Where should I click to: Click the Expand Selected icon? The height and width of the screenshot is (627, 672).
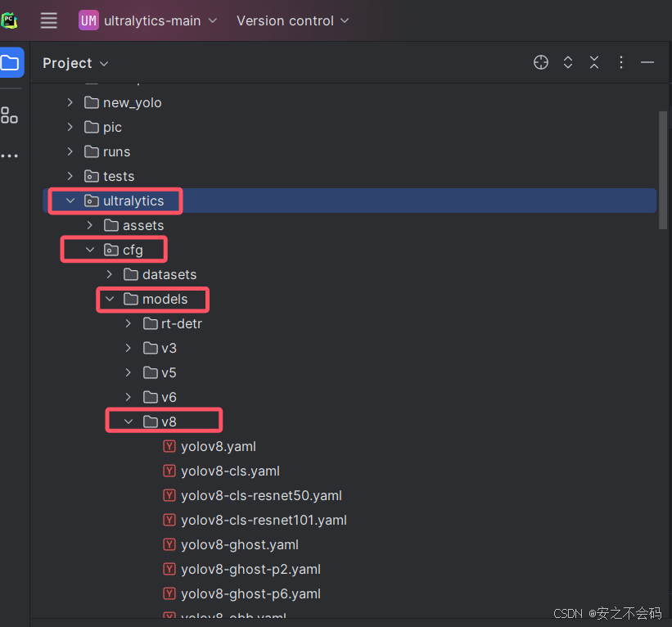[x=568, y=62]
